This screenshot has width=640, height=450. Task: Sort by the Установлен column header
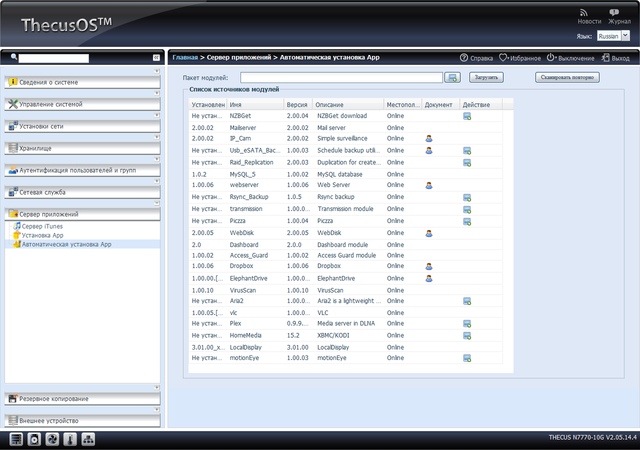(208, 105)
